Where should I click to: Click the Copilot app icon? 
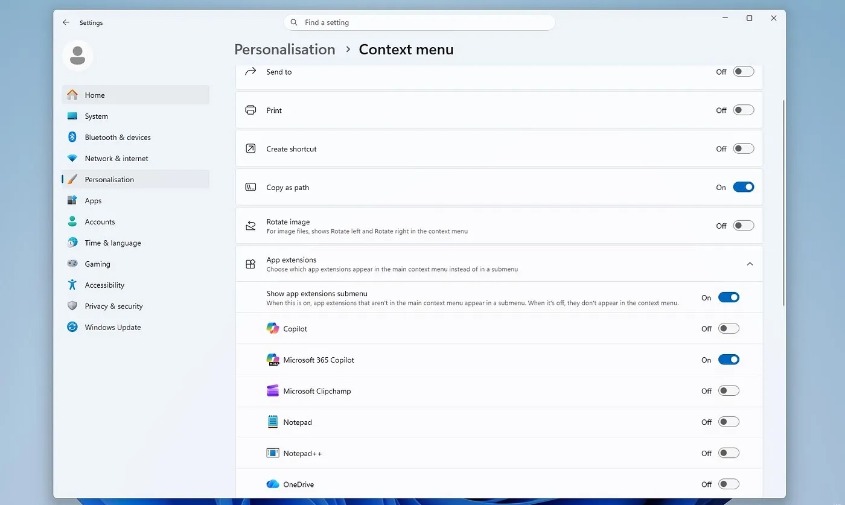[273, 328]
